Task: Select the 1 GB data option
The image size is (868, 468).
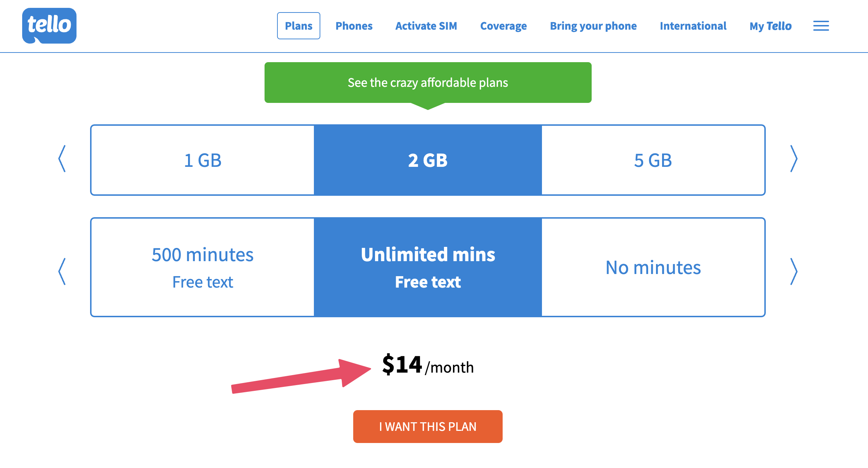Action: (x=202, y=160)
